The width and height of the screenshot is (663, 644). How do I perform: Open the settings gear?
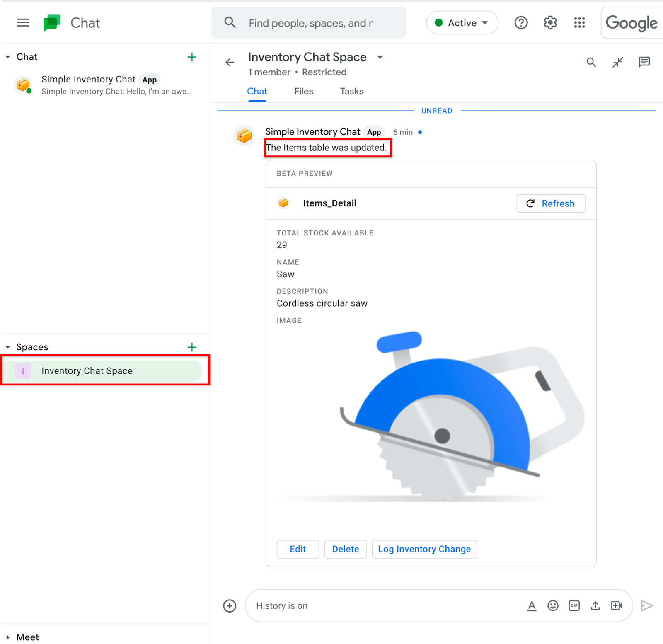[x=550, y=23]
